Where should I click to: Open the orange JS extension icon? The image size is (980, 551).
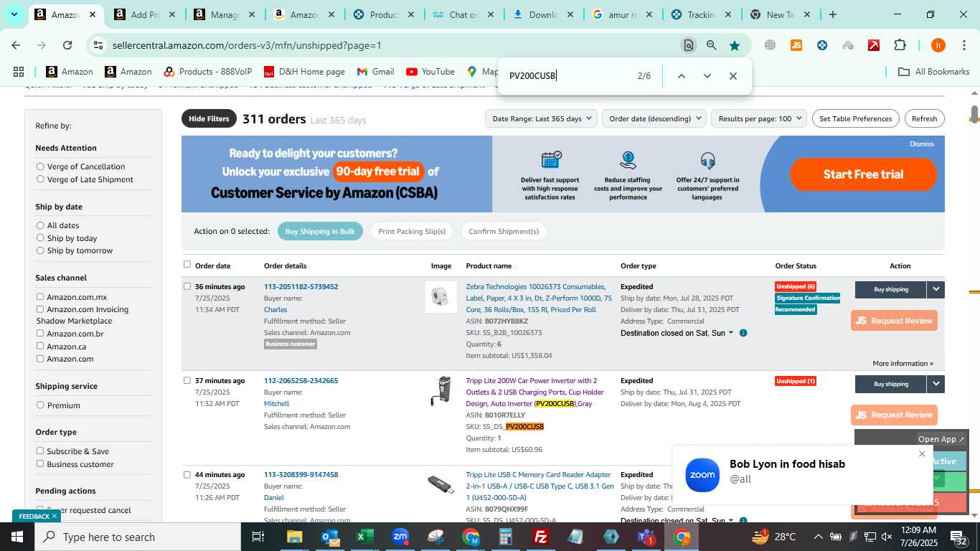coord(796,45)
